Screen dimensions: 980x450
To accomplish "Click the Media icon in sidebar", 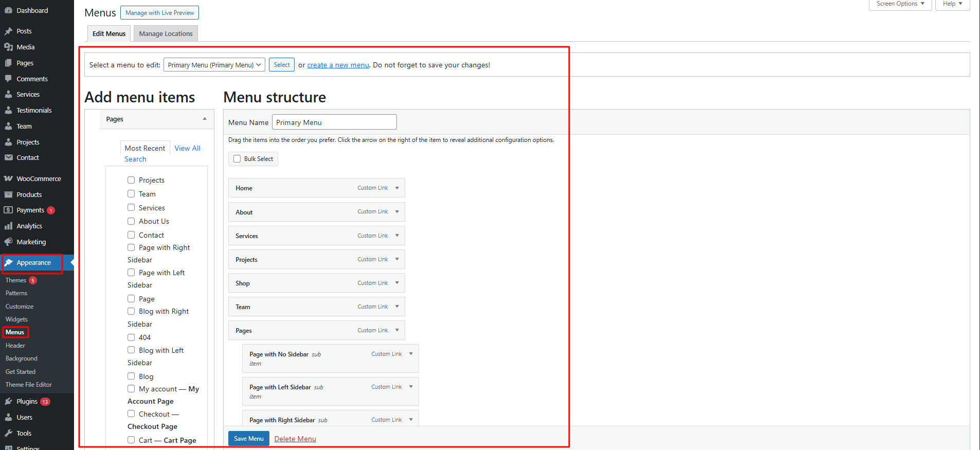I will (8, 47).
